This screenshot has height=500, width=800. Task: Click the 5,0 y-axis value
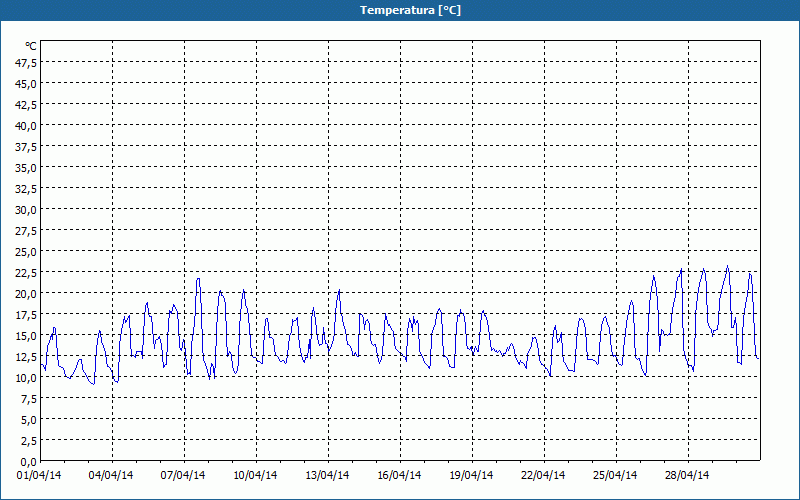click(29, 420)
